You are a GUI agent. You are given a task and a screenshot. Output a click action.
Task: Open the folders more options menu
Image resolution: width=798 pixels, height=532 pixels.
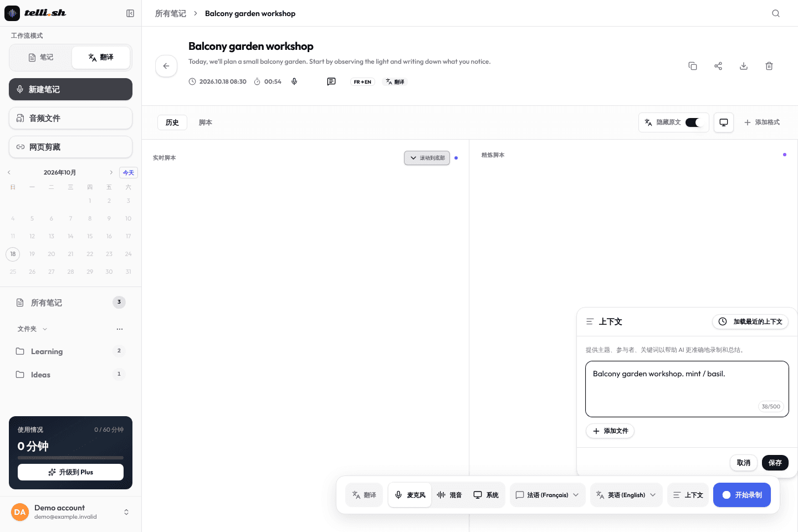[120, 329]
